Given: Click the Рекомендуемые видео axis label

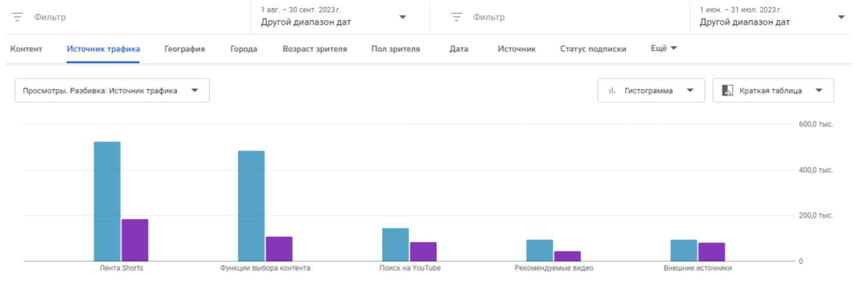Looking at the screenshot, I should tap(554, 268).
